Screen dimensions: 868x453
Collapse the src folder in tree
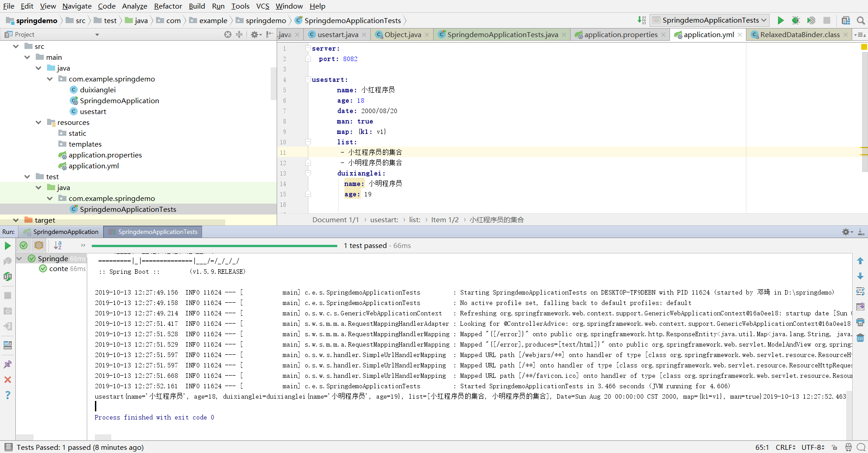point(16,46)
